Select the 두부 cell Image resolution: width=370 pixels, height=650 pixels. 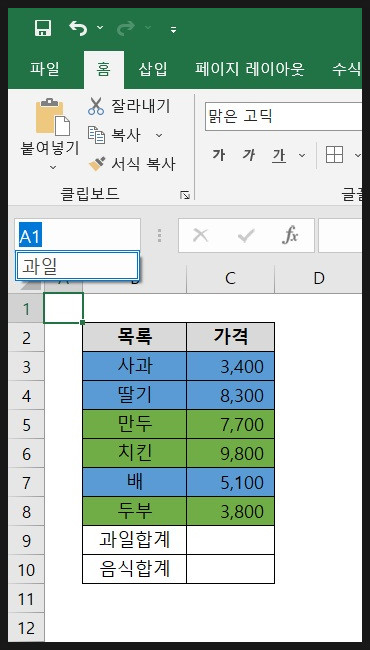tap(135, 512)
